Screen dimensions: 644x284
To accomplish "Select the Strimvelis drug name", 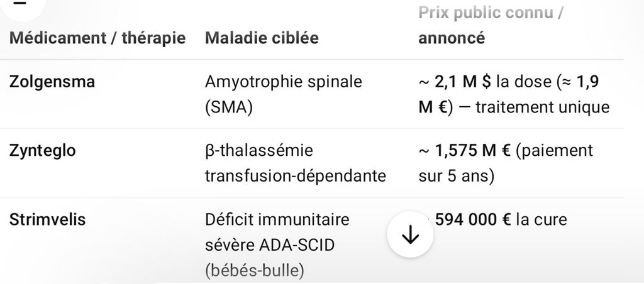I will pos(48,220).
